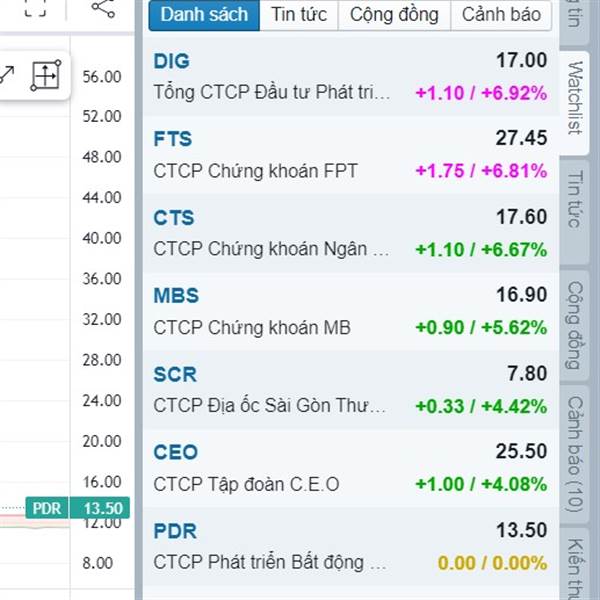The image size is (600, 600).
Task: Click the share icon in toolbar
Action: tap(103, 8)
